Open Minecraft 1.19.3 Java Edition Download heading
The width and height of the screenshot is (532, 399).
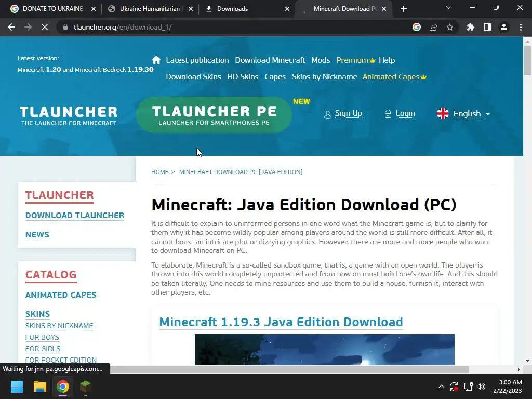(x=281, y=322)
